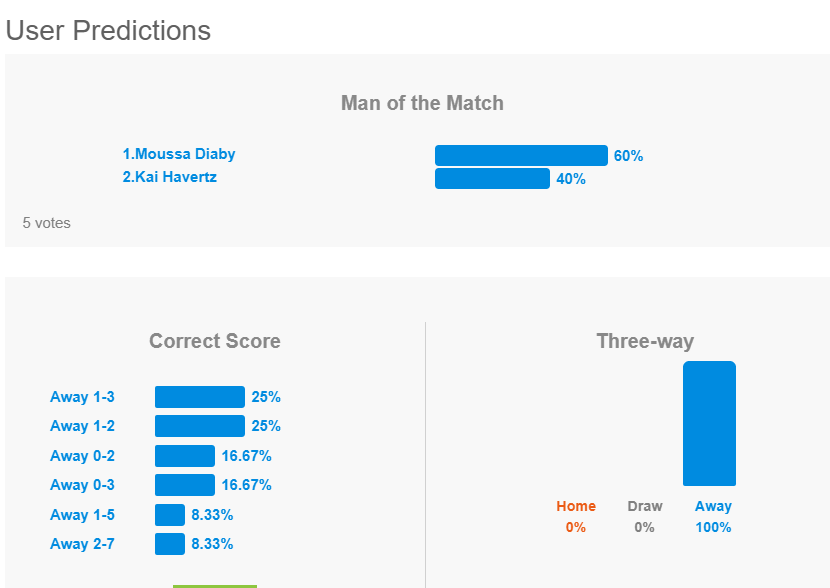Select the Draw 0% option
This screenshot has width=830, height=588.
(x=645, y=517)
